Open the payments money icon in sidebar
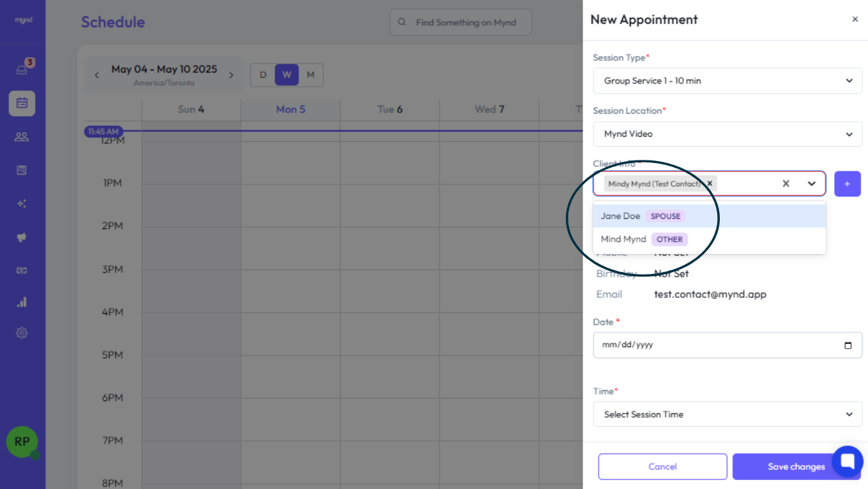The width and height of the screenshot is (868, 489). tap(22, 270)
